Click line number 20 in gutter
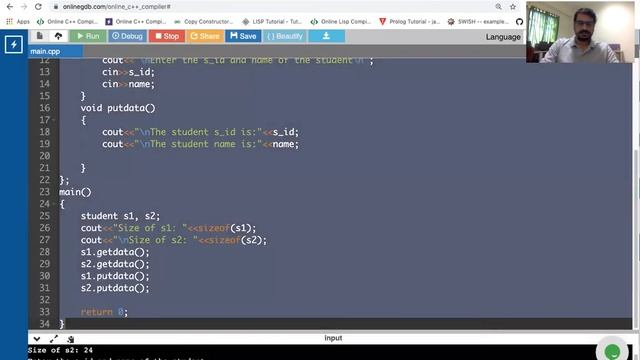Screen dimensions: 640x360 [44, 156]
